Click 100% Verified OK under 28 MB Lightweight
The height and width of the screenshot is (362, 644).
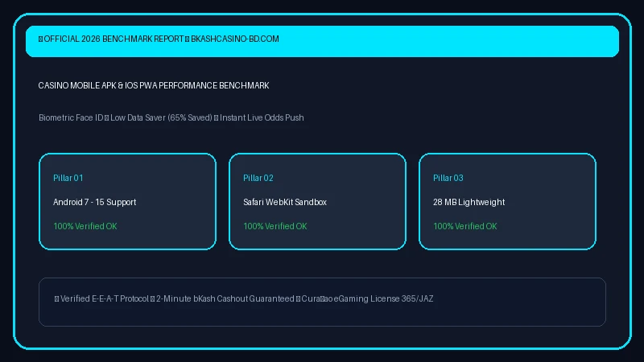click(465, 226)
